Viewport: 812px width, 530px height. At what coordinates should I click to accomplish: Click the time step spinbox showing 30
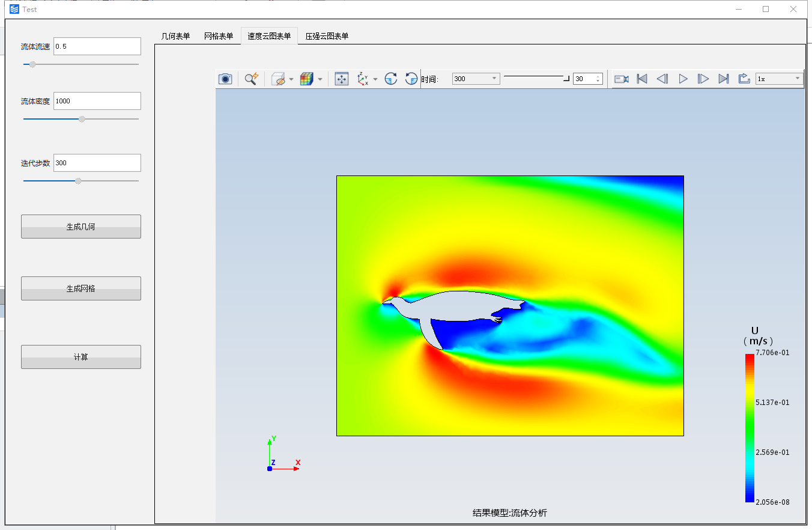587,79
